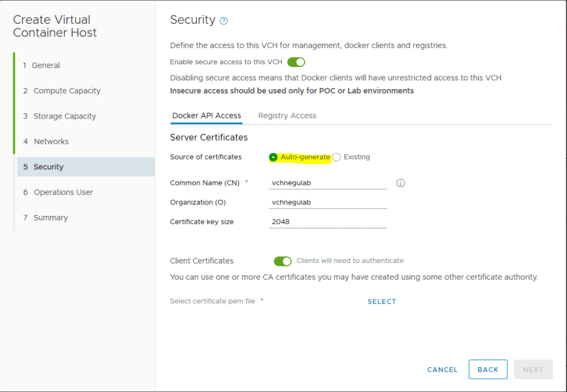567x392 pixels.
Task: Click the Organization (O) text field
Action: pos(328,202)
